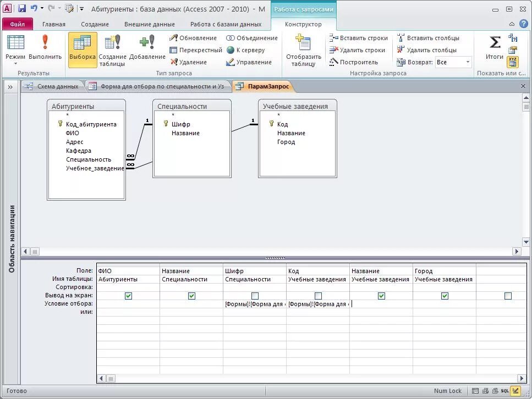This screenshot has width=532, height=399.
Task: Select Город field in Учебные заведения table
Action: pos(286,142)
